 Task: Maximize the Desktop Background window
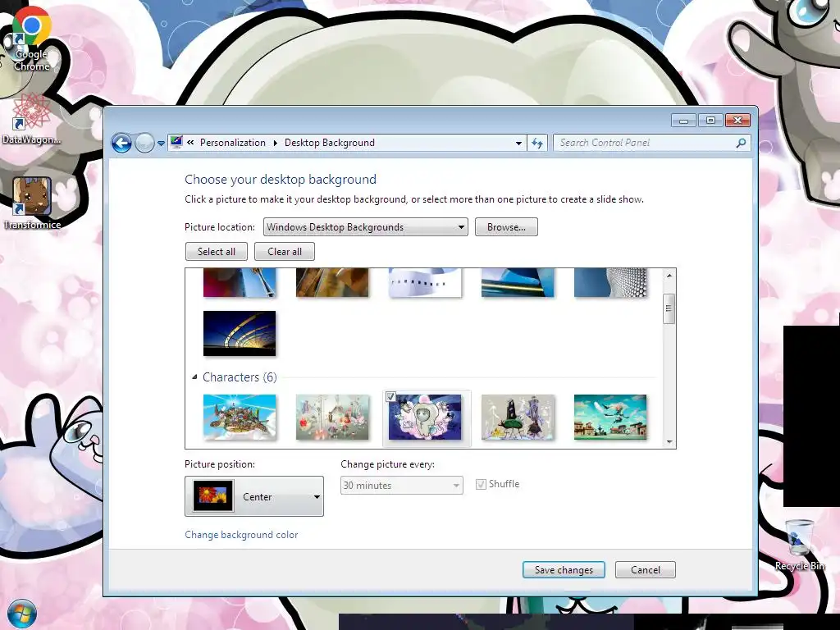tap(710, 121)
